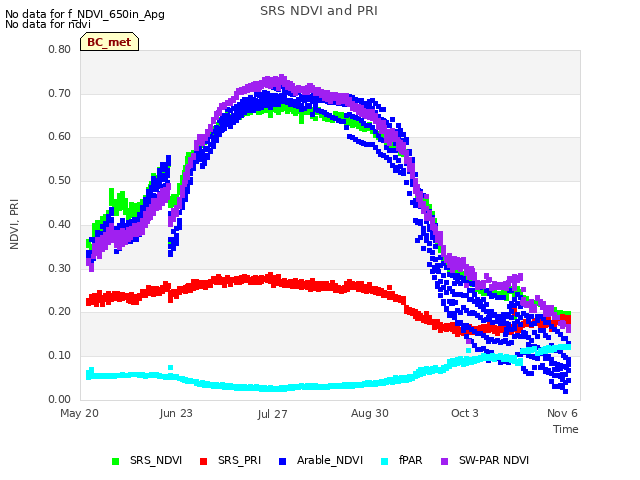Click the 0.80 y-axis tick label
Screen dimensions: 640x480
[60, 49]
